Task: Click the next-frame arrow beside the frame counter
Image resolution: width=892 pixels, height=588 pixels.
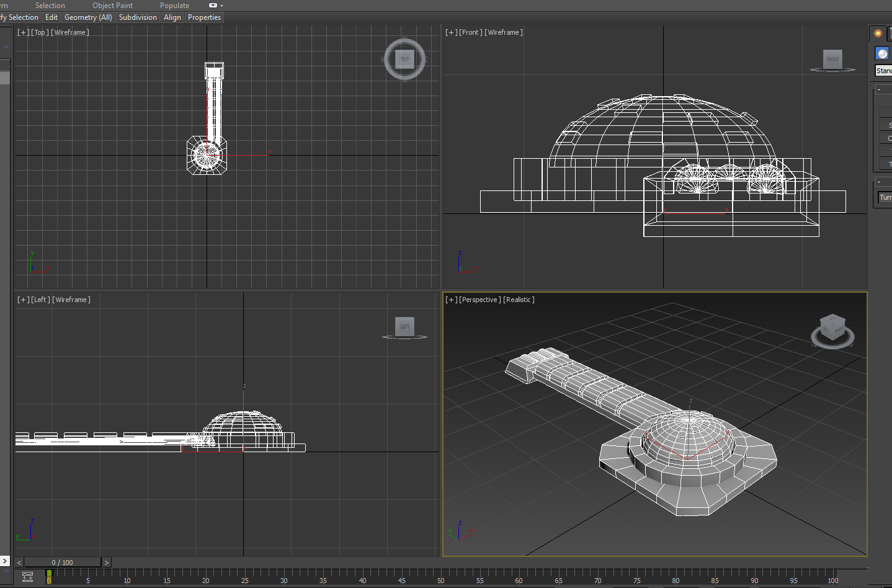Action: click(x=105, y=562)
